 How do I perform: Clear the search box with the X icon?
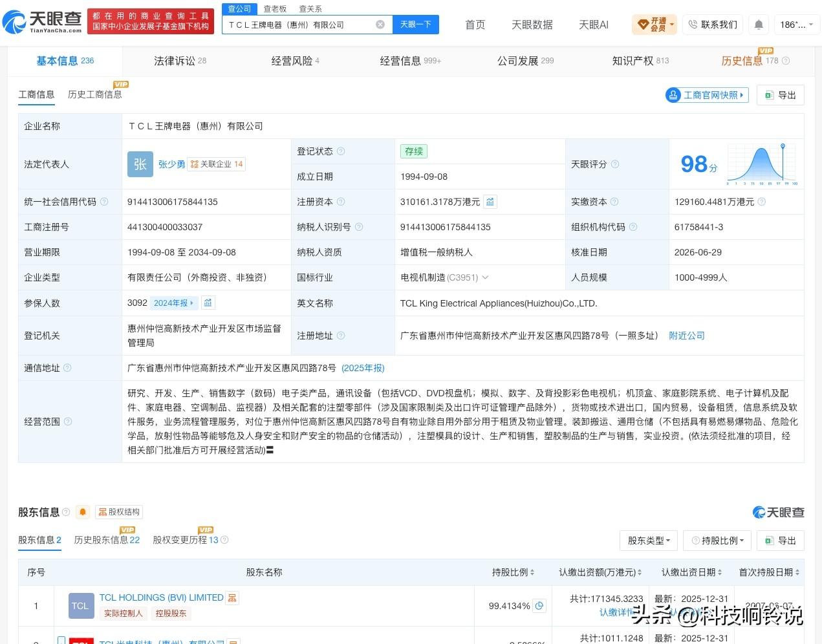tap(380, 25)
